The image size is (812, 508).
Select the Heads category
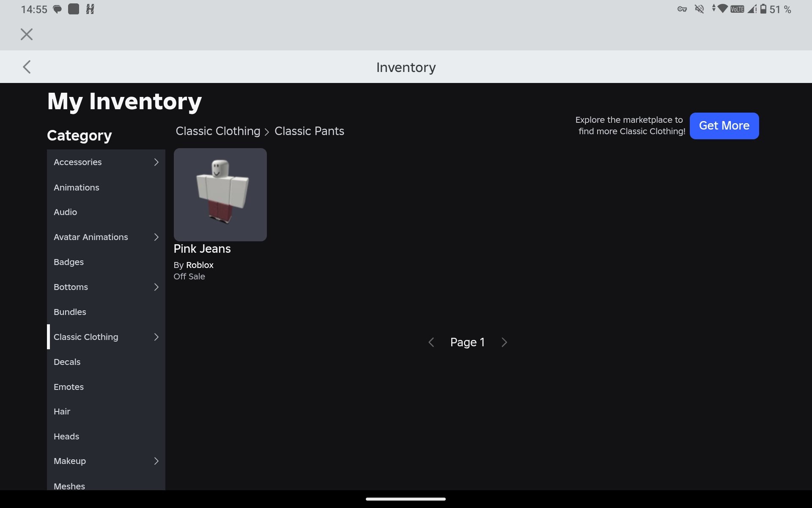tap(106, 436)
